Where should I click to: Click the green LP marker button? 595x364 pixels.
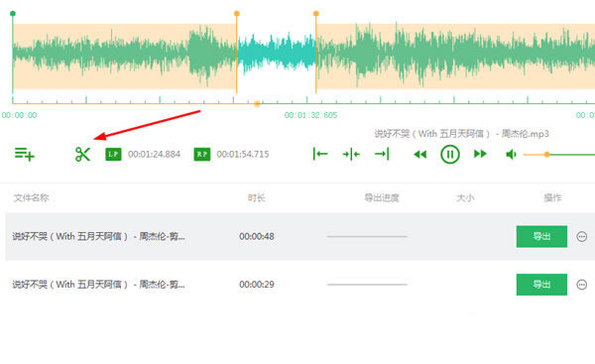coord(113,154)
